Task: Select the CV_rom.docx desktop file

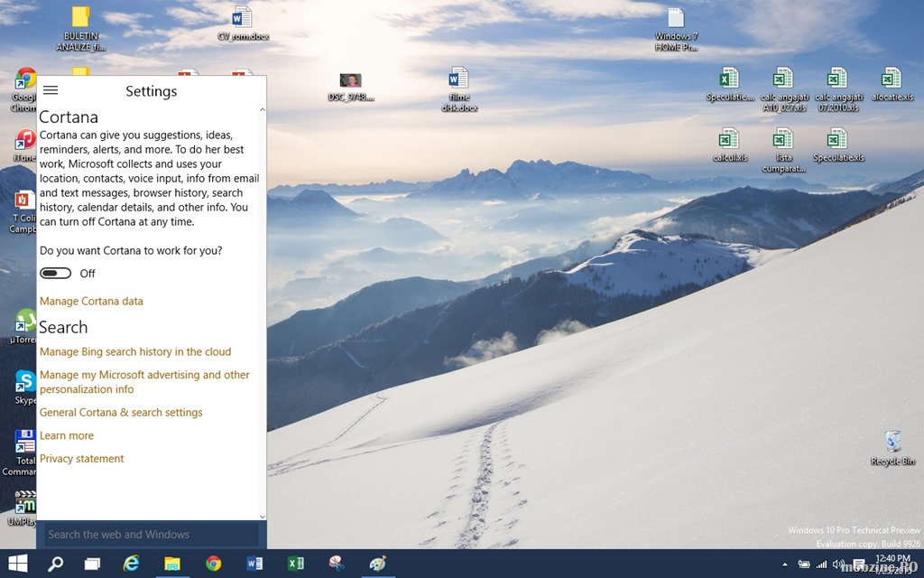Action: 243,23
